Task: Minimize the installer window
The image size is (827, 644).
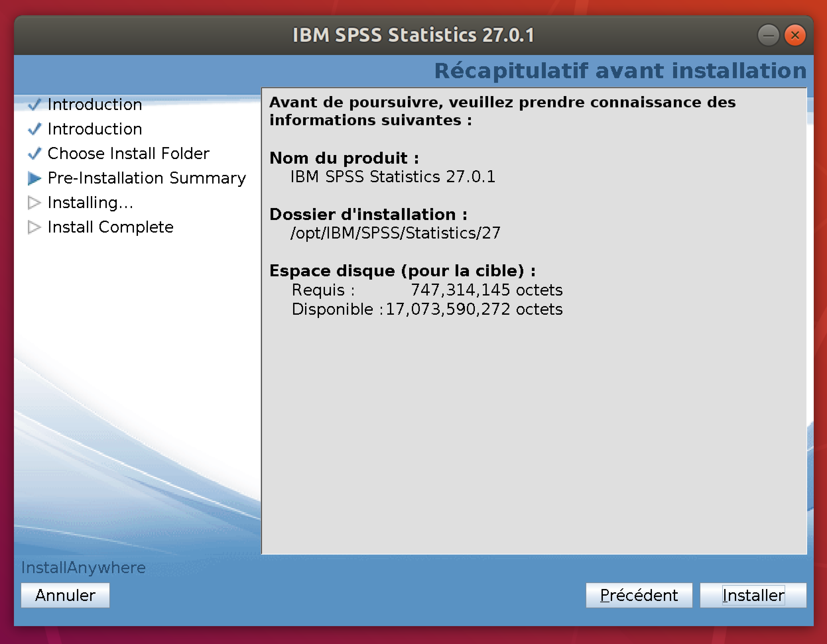Action: pos(768,35)
